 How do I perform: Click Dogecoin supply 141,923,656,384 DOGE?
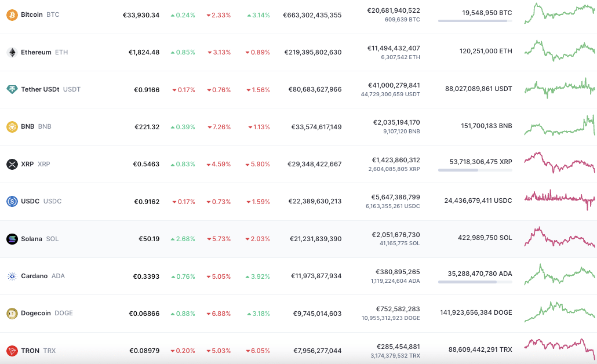pyautogui.click(x=476, y=312)
